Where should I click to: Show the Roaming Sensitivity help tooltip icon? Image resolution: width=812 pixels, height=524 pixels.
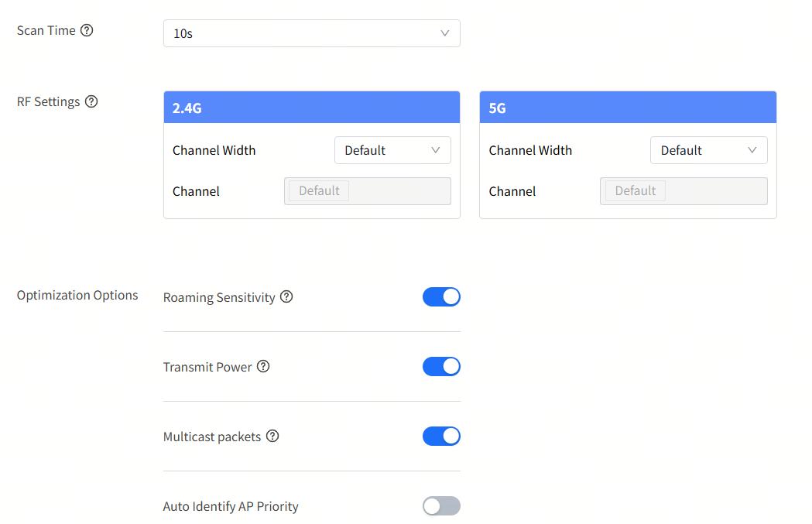pos(286,297)
